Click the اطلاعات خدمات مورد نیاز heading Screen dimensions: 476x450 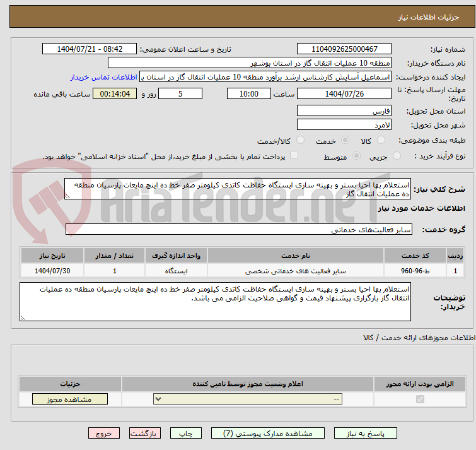[421, 208]
